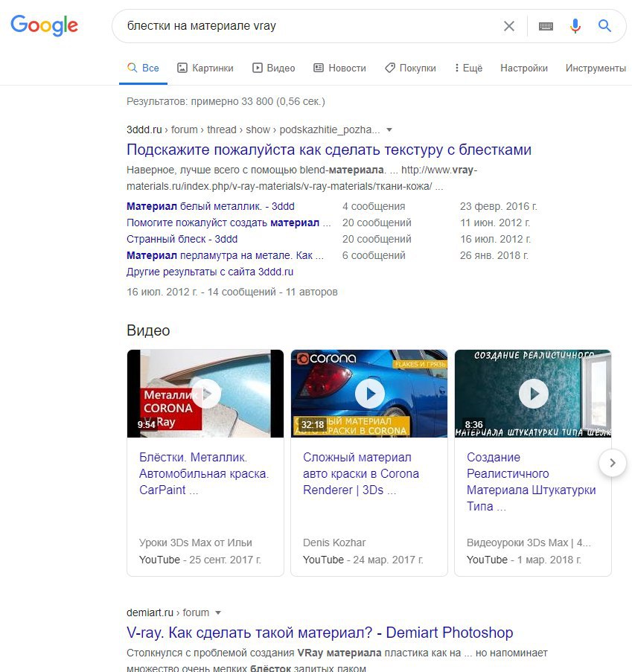This screenshot has height=672, width=632.
Task: Click the Google logo
Action: coord(44,25)
